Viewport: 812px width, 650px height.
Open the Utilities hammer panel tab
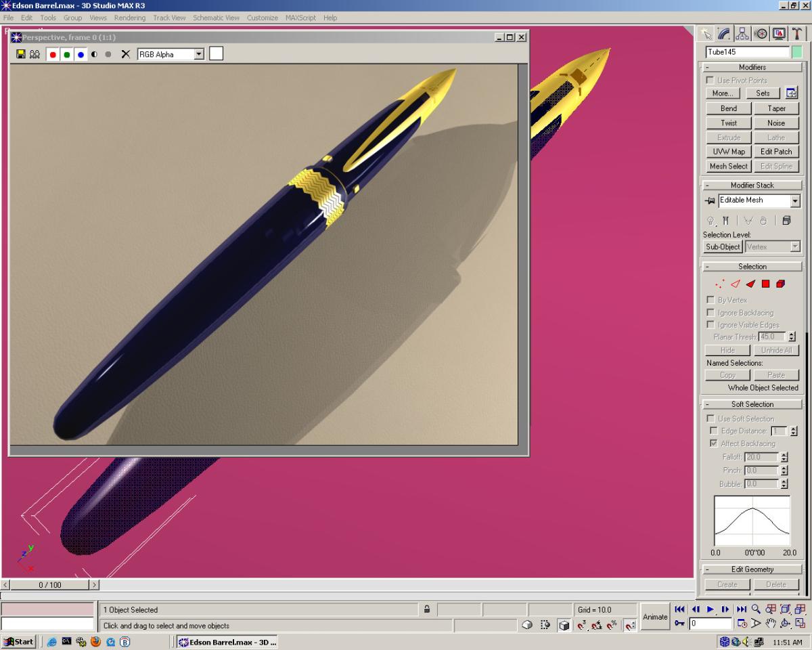[x=796, y=34]
